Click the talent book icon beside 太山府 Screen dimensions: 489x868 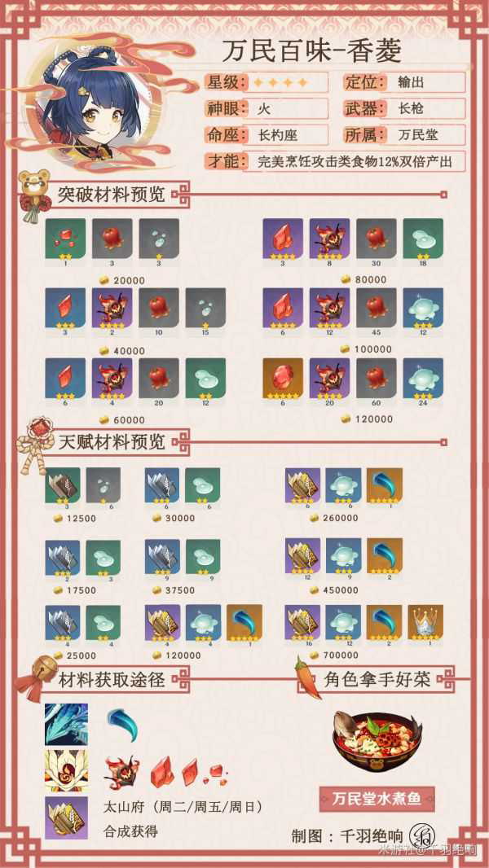(x=67, y=818)
